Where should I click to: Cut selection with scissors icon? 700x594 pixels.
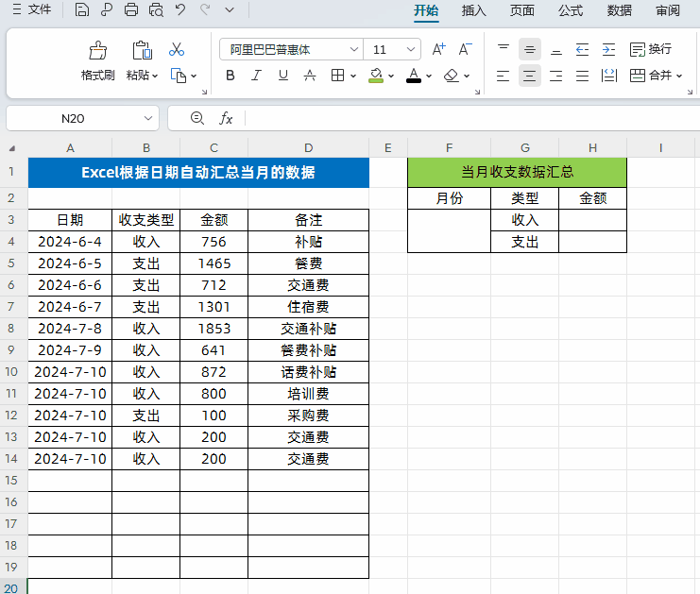(177, 49)
